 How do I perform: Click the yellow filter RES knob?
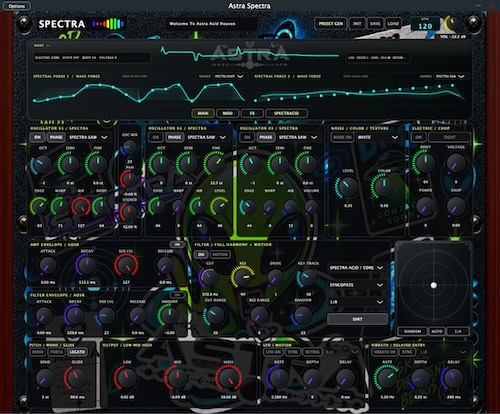[x=243, y=277]
